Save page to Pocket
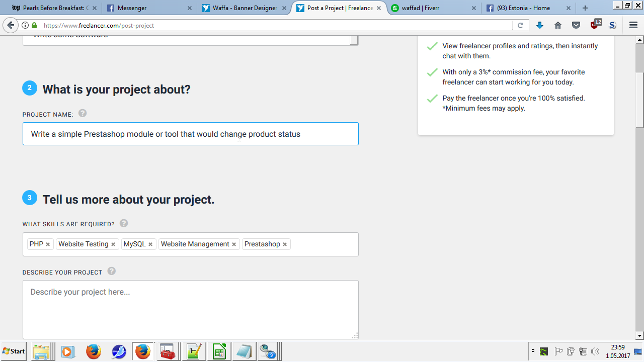Viewport: 644px width, 362px height. pyautogui.click(x=576, y=25)
